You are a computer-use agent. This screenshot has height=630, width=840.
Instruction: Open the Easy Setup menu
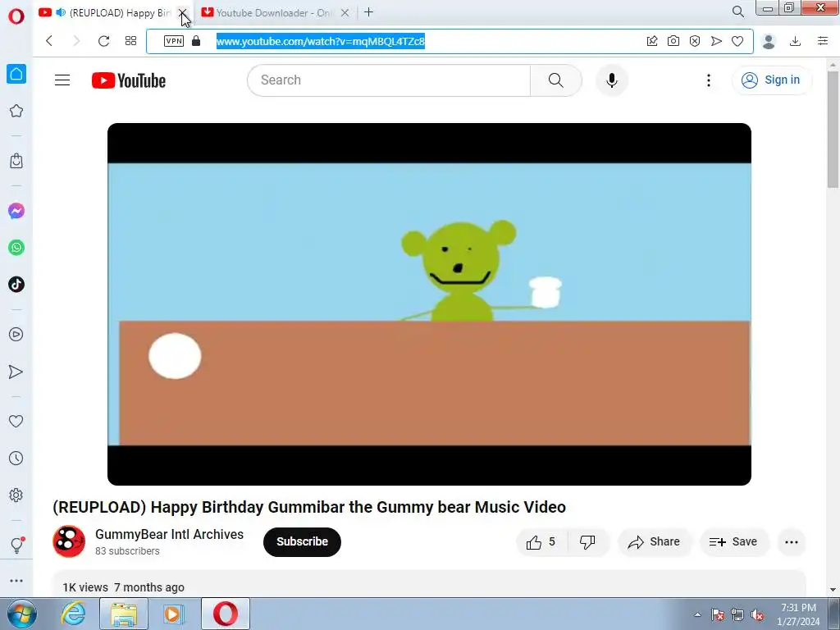pos(823,41)
